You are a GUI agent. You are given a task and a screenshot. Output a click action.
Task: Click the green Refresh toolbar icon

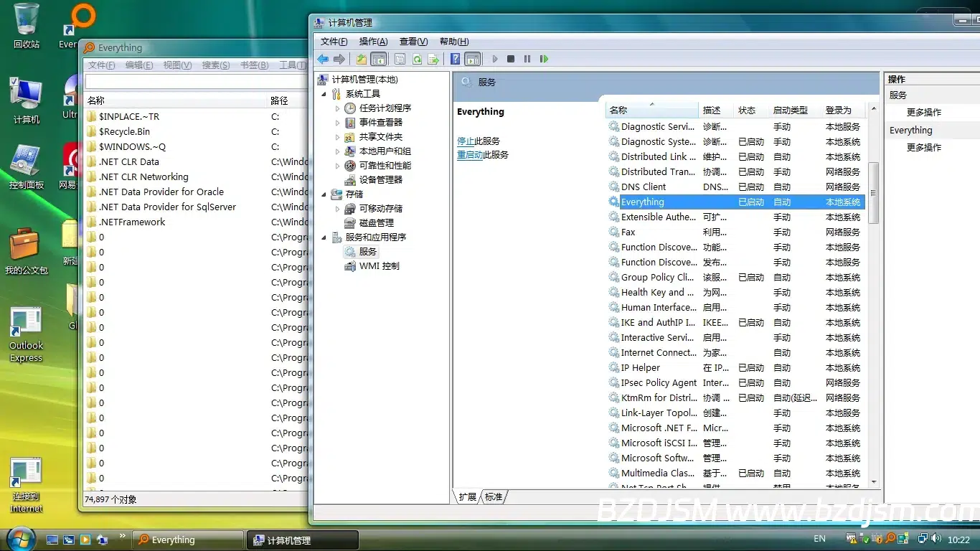(417, 59)
